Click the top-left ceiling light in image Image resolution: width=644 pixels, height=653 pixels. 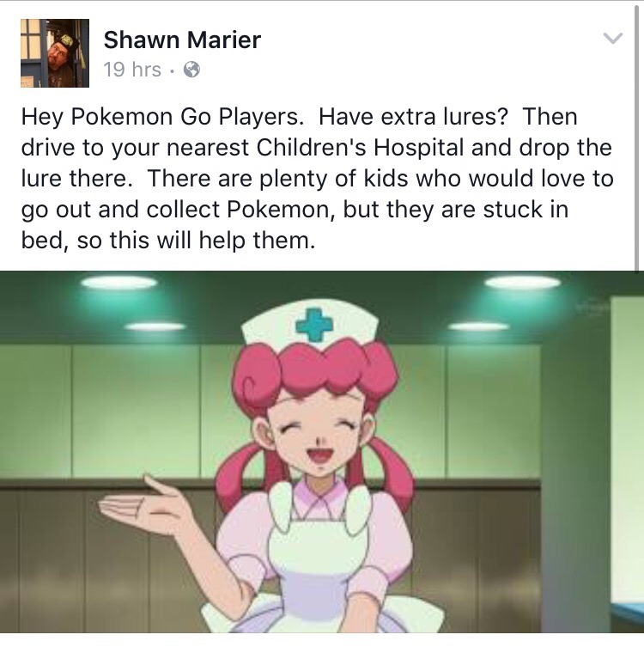click(x=119, y=283)
